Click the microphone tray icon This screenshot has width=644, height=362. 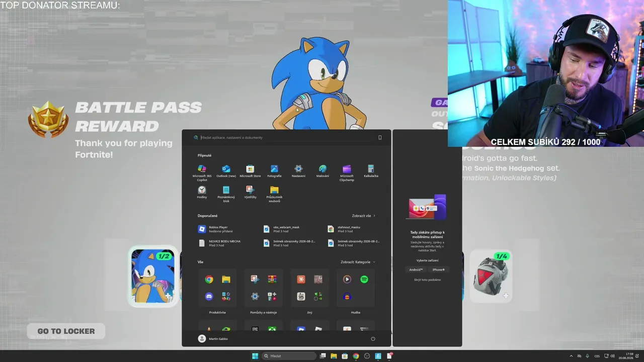pyautogui.click(x=587, y=356)
